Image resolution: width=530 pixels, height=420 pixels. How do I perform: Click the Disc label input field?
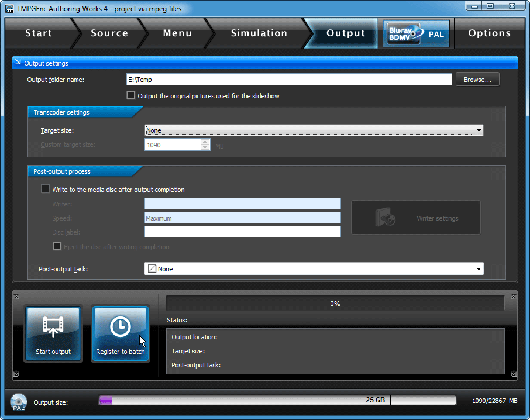click(243, 232)
